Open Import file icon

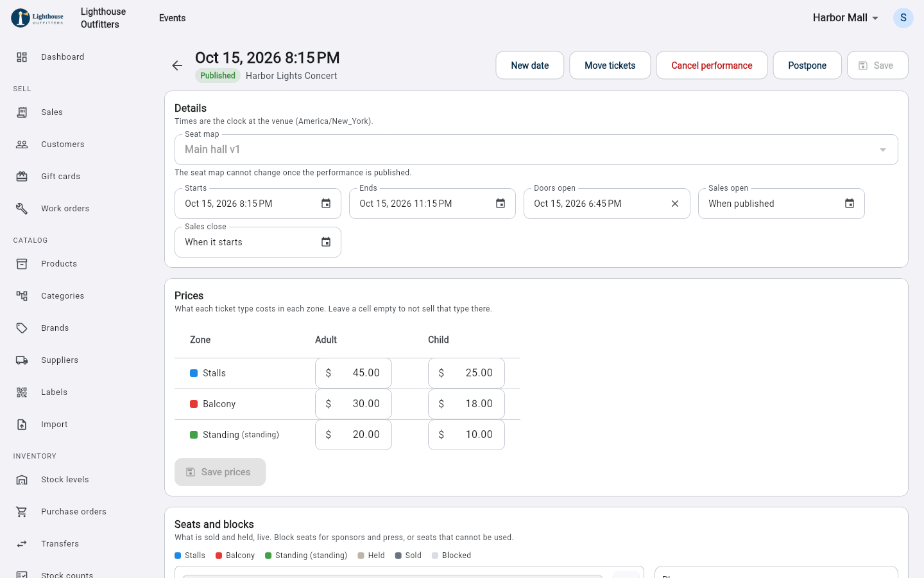22,425
